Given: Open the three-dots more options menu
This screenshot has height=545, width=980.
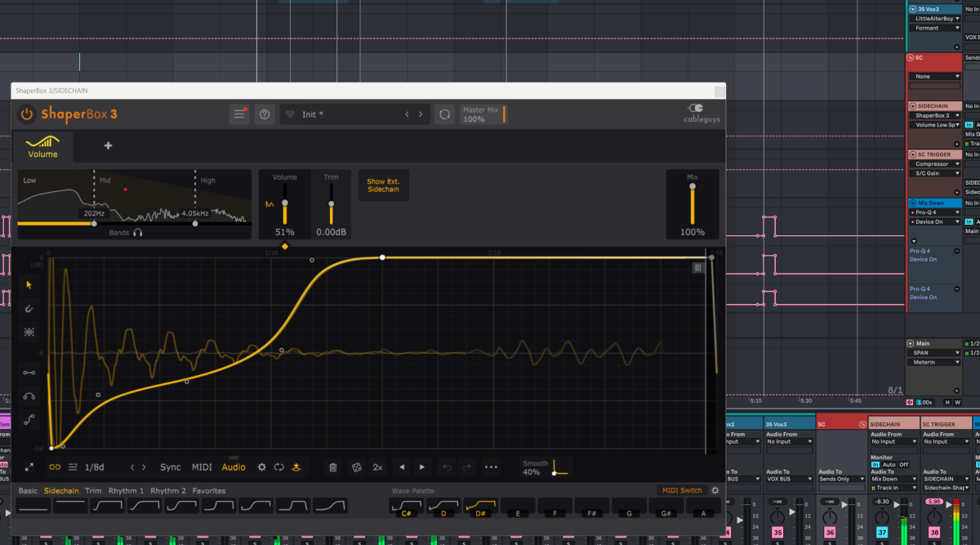Looking at the screenshot, I should 491,467.
